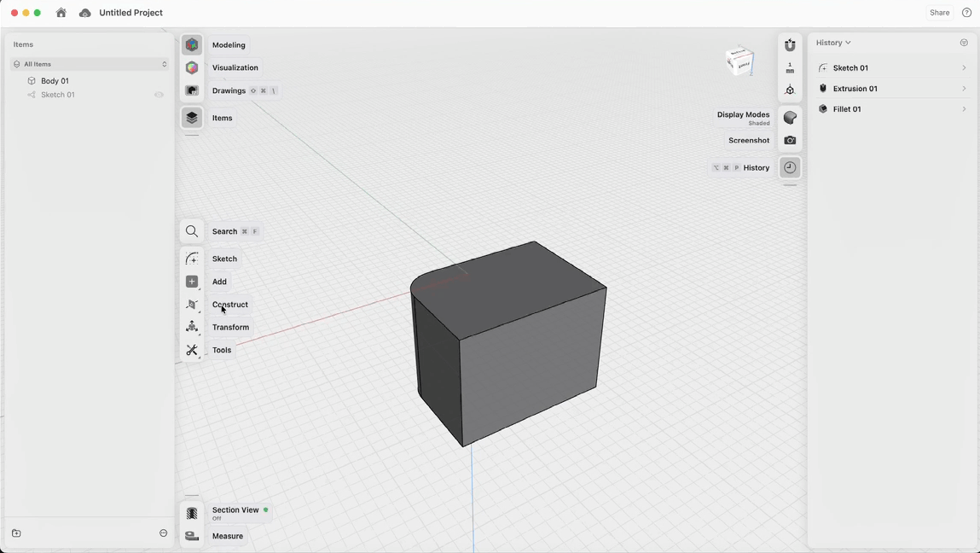The height and width of the screenshot is (553, 980).
Task: Click the Share button
Action: (x=939, y=13)
